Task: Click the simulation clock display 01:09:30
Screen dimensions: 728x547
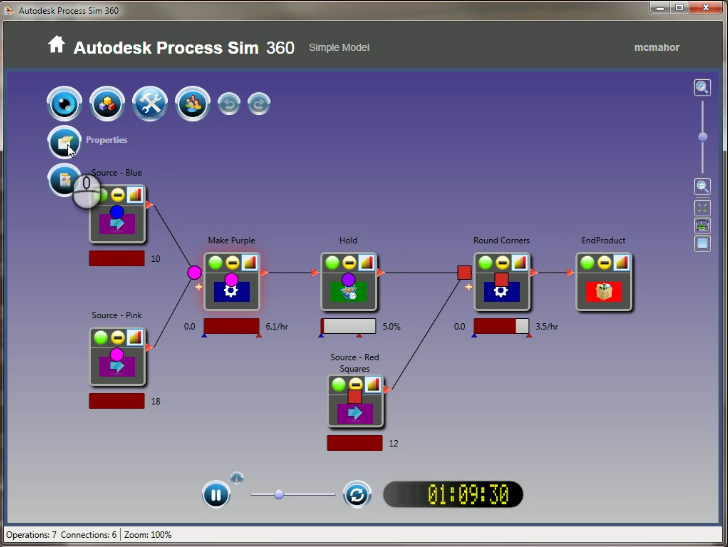Action: [453, 495]
